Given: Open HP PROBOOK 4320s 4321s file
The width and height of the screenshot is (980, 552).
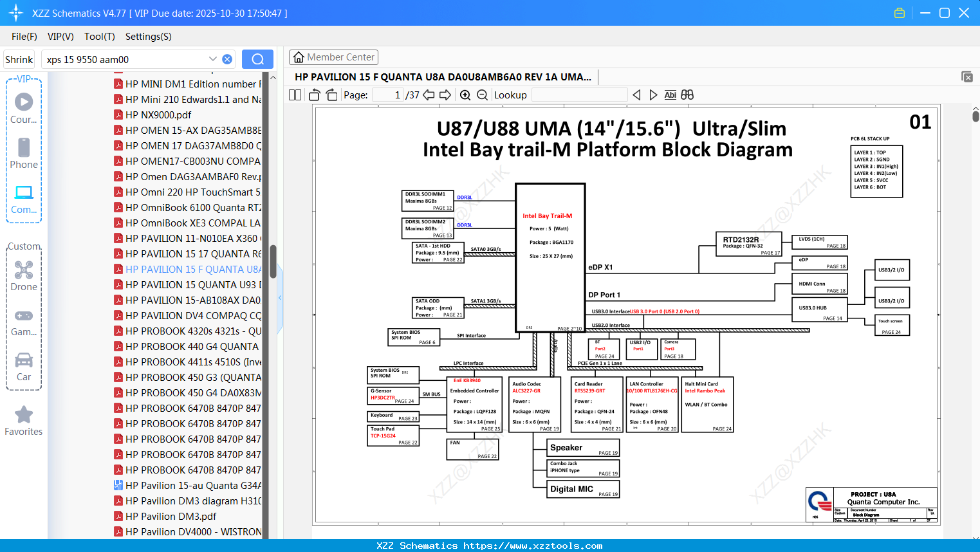Looking at the screenshot, I should (x=187, y=331).
